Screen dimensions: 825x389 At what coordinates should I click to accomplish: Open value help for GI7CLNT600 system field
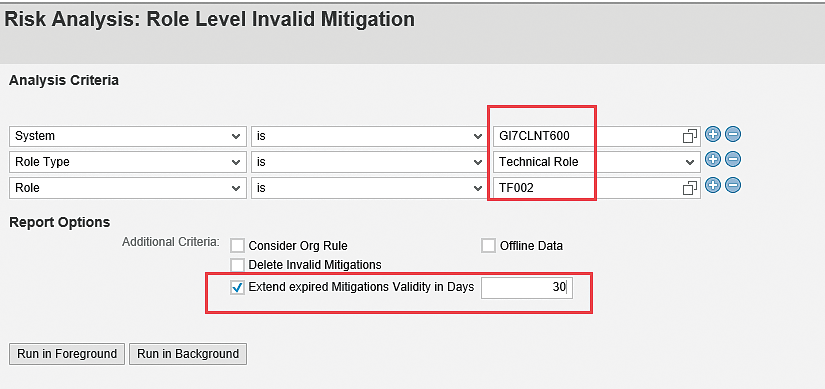tap(689, 136)
